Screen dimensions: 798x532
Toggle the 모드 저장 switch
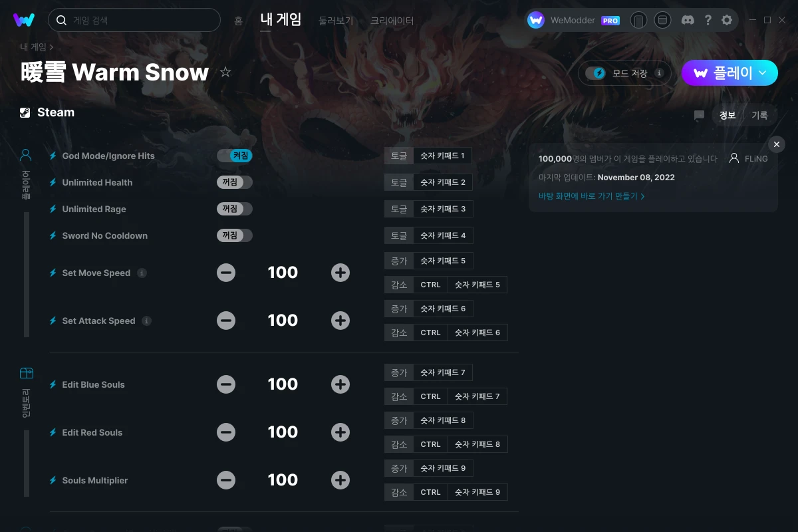[595, 73]
